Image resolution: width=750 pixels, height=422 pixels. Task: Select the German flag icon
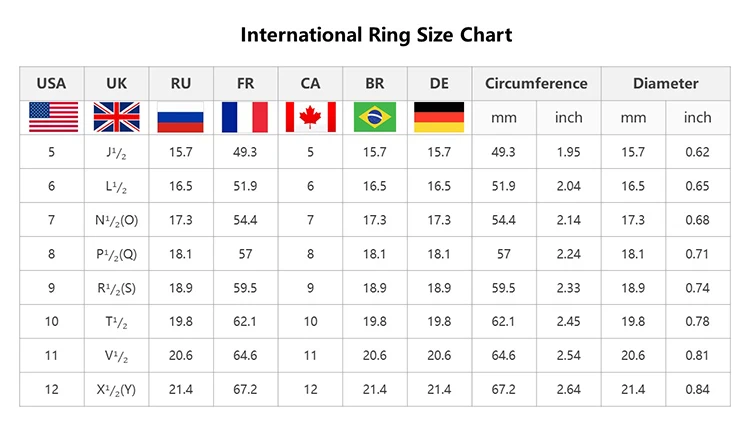pos(439,117)
